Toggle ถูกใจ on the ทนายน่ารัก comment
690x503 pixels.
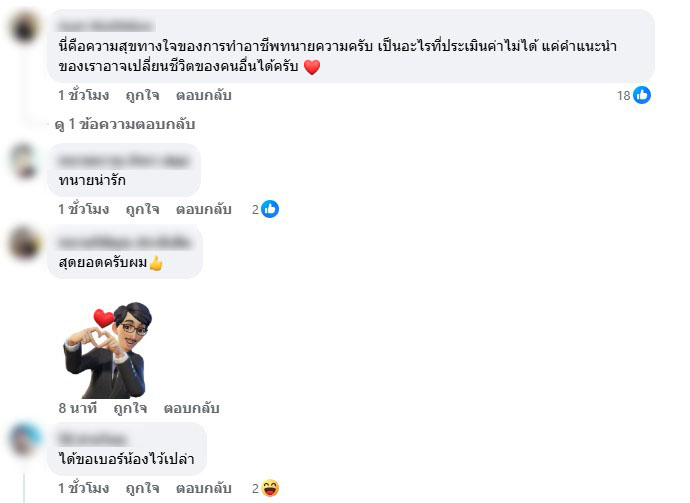click(142, 209)
